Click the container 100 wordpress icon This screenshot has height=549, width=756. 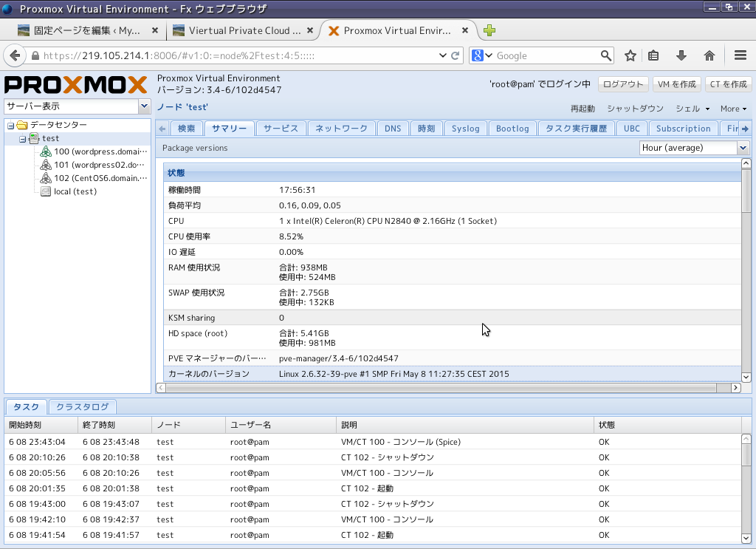click(46, 151)
